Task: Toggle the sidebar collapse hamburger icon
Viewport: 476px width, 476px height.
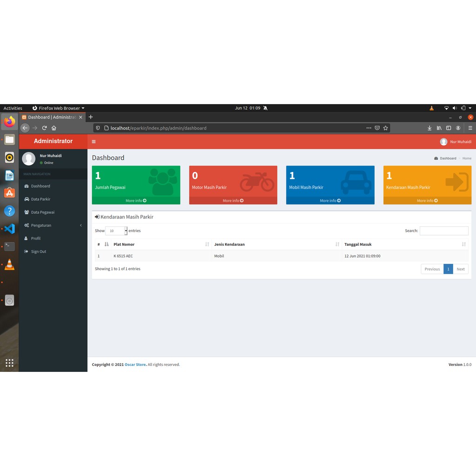Action: [x=93, y=141]
